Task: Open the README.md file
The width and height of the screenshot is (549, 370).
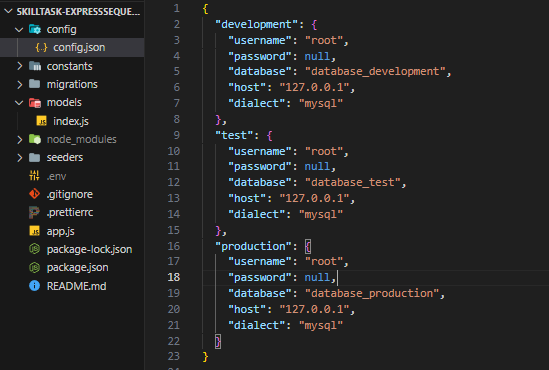Action: click(76, 286)
